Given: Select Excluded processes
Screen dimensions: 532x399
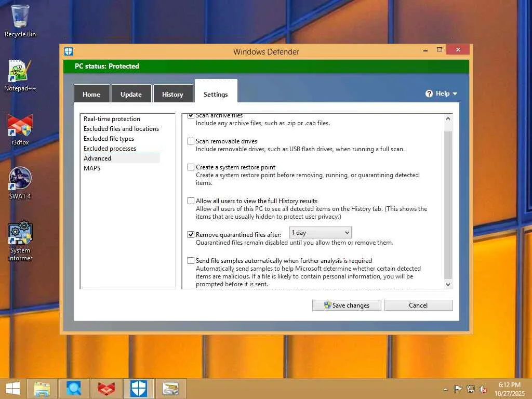Looking at the screenshot, I should coord(110,148).
